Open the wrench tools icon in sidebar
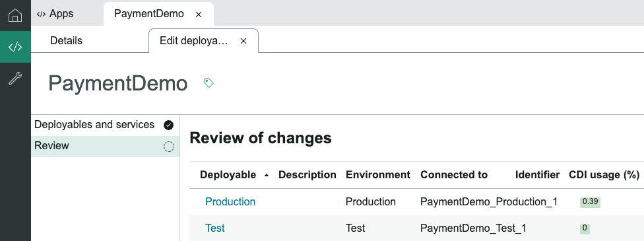 click(x=15, y=78)
